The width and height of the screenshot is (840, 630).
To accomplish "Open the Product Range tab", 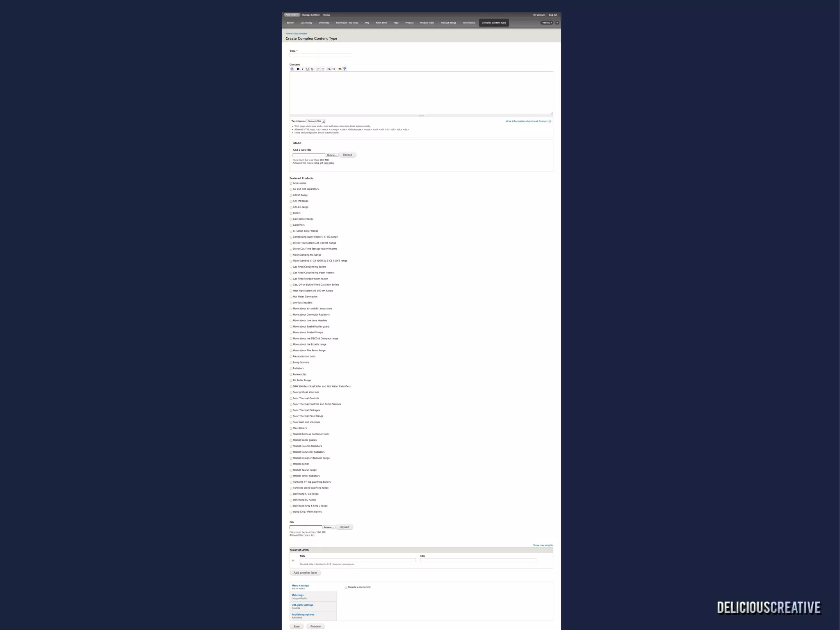I will [x=448, y=23].
